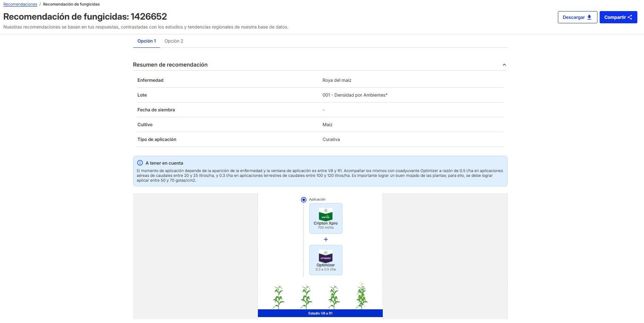Click the third corn plant illustration
This screenshot has width=644, height=323.
(334, 297)
